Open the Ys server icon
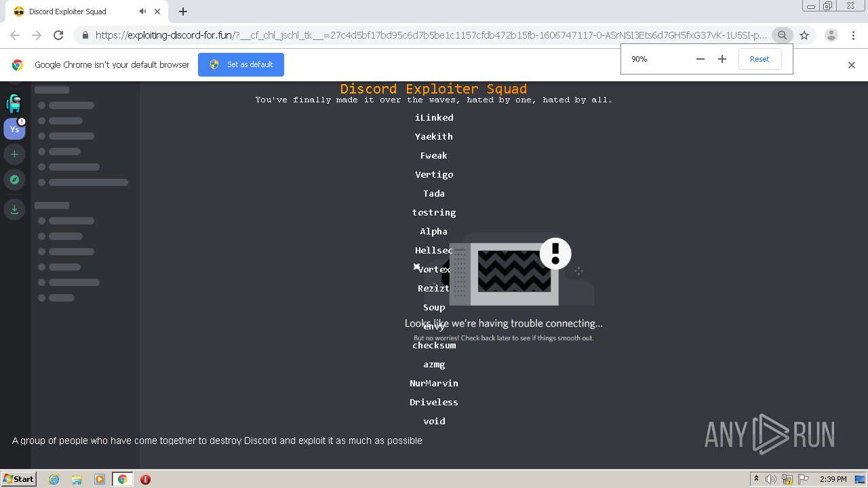The image size is (868, 488). pos(14,129)
